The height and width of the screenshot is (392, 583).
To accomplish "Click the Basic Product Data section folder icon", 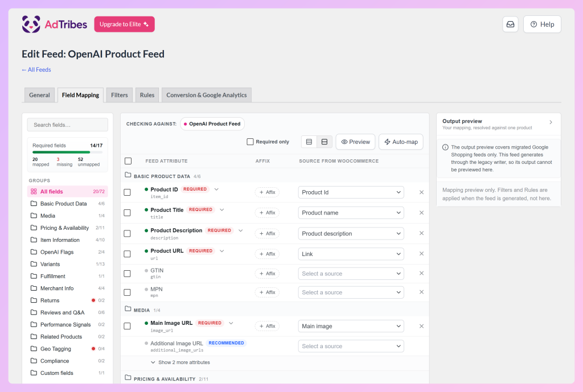I will [x=128, y=175].
